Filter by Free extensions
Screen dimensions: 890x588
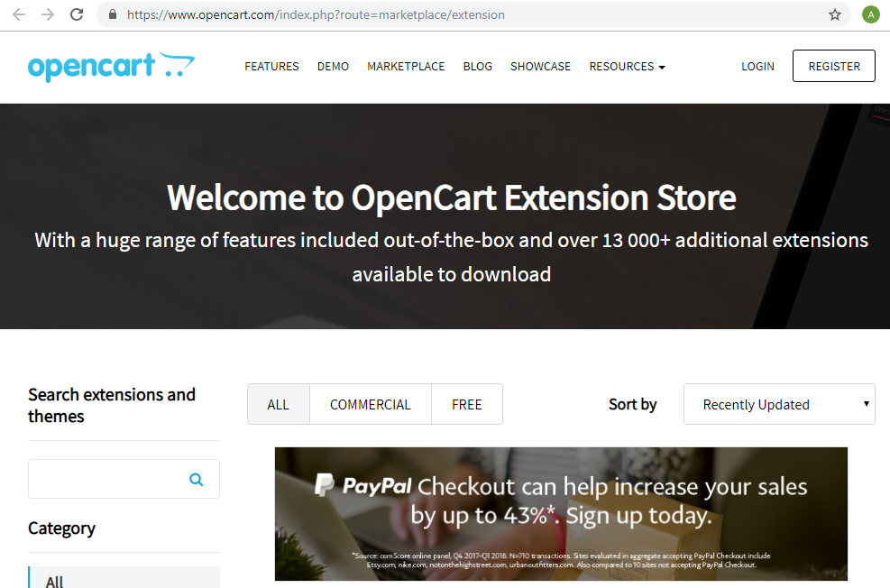(466, 404)
